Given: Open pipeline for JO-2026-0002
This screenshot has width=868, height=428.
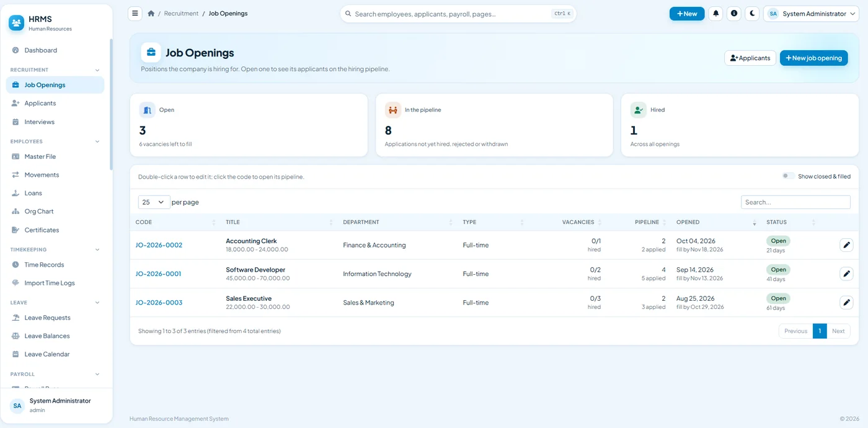Looking at the screenshot, I should [x=159, y=245].
